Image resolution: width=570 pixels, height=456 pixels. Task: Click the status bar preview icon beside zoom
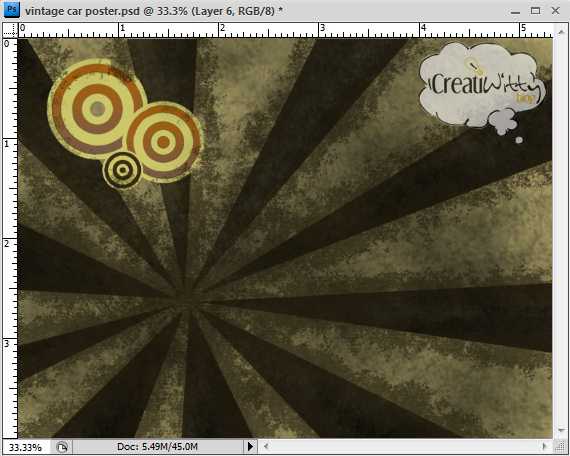coord(62,447)
